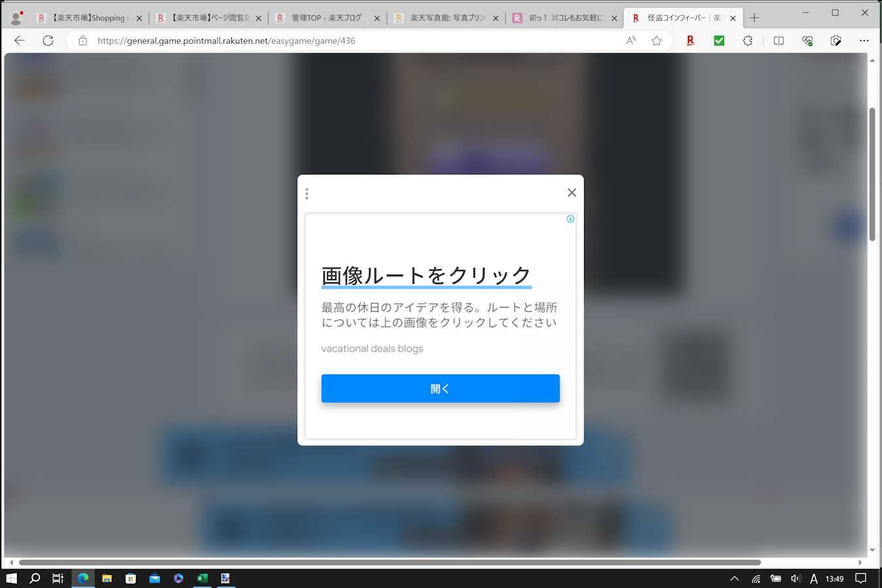Open the red Rakuten extension icon
The height and width of the screenshot is (588, 882).
click(690, 41)
